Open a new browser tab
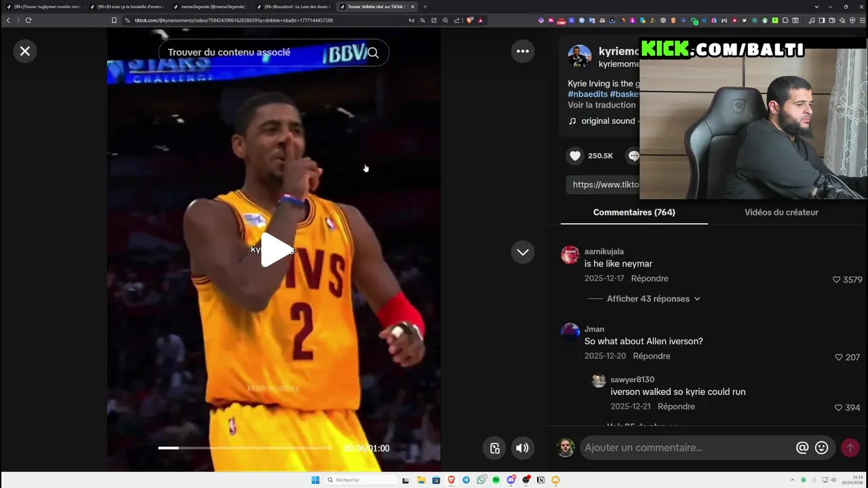Screen dimensions: 868x488 (425, 7)
